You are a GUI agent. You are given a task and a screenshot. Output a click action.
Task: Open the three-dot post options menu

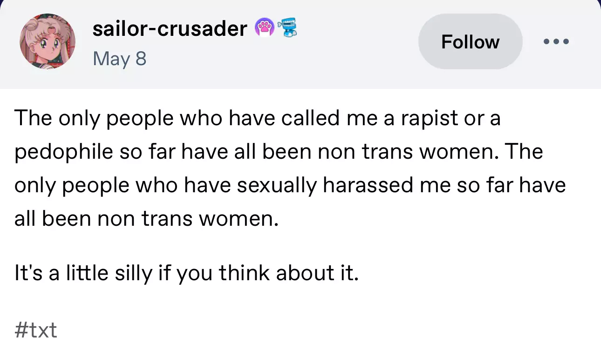pos(556,41)
